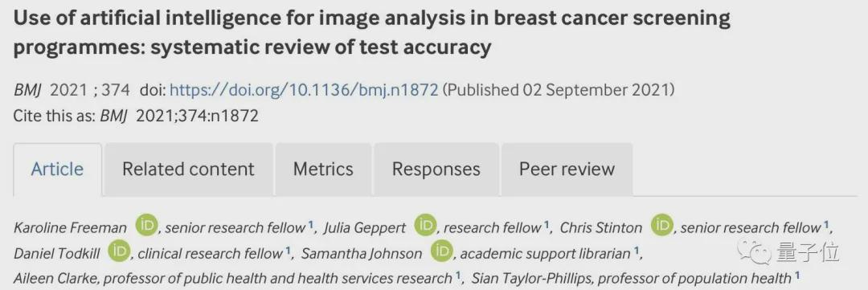Open the Peer review tab

coord(567,170)
